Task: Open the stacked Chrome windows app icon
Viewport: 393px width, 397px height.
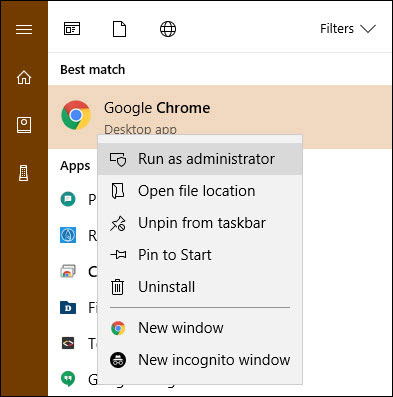Action: tap(68, 271)
